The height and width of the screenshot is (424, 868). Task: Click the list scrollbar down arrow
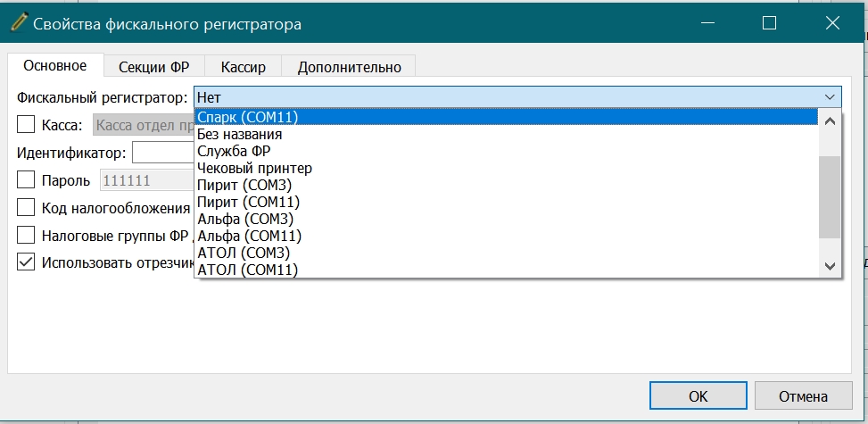tap(830, 266)
